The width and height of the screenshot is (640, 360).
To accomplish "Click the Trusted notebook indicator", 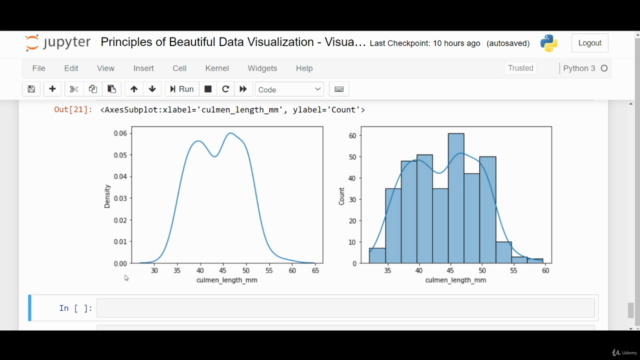I will pos(520,68).
